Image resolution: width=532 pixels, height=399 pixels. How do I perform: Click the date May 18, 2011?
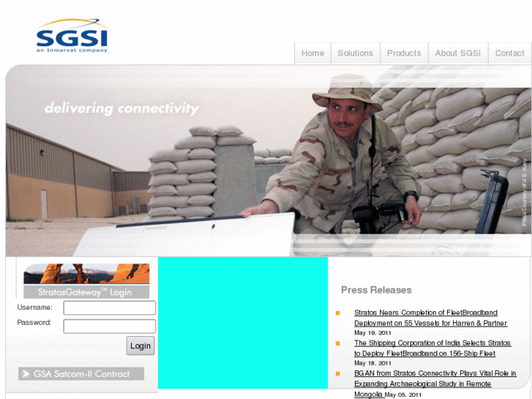pyautogui.click(x=372, y=363)
